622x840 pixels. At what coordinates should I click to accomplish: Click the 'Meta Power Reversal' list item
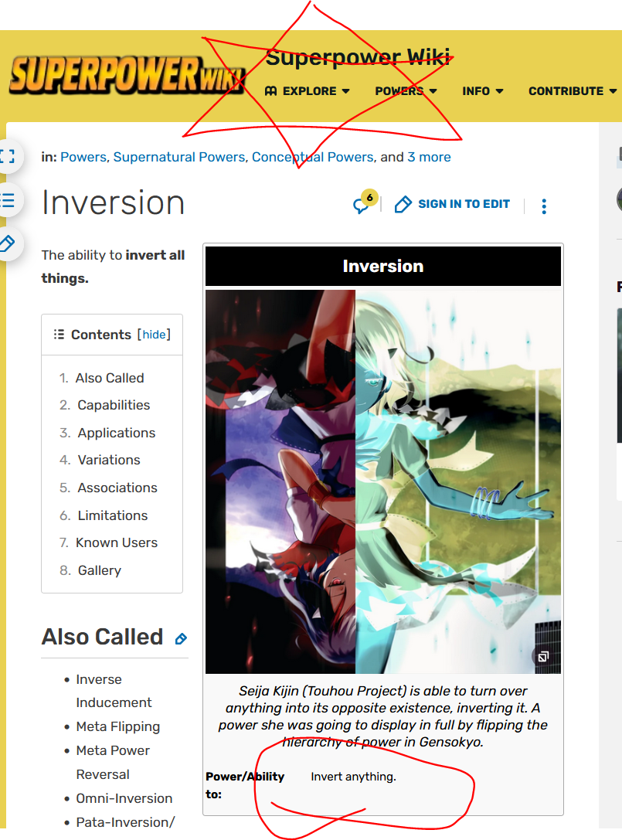coord(113,762)
